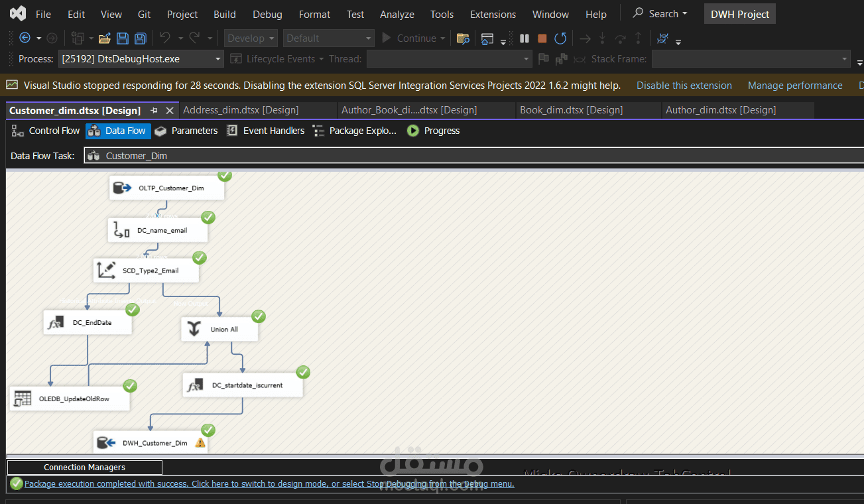864x504 pixels.
Task: Click the Disable this extension link
Action: (684, 86)
